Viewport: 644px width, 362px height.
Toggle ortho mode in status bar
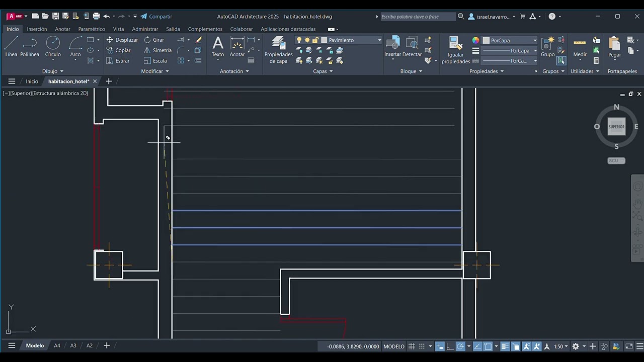point(450,346)
